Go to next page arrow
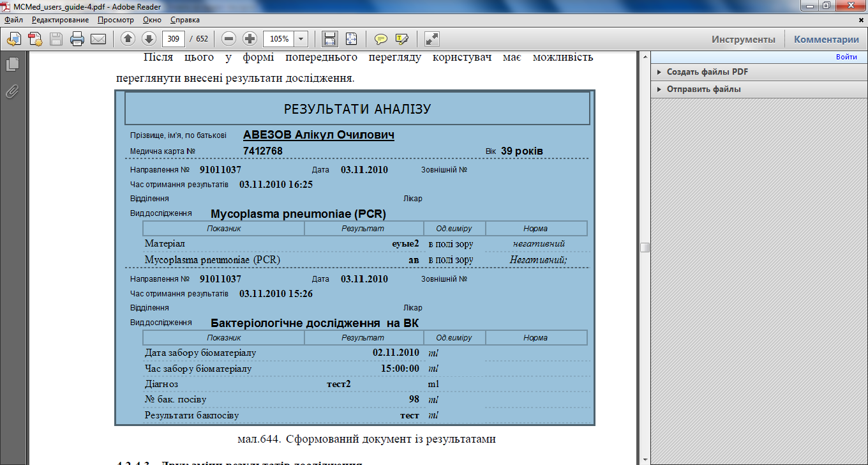This screenshot has width=868, height=465. 149,39
